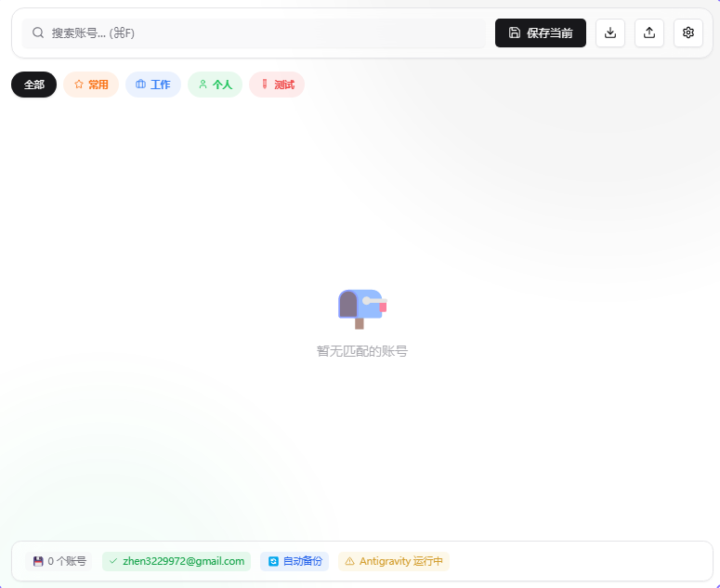Click the green checkmark beside the email

113,561
